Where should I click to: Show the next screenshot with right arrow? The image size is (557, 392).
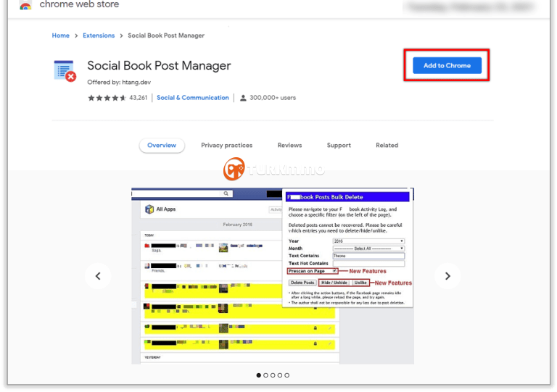(447, 276)
